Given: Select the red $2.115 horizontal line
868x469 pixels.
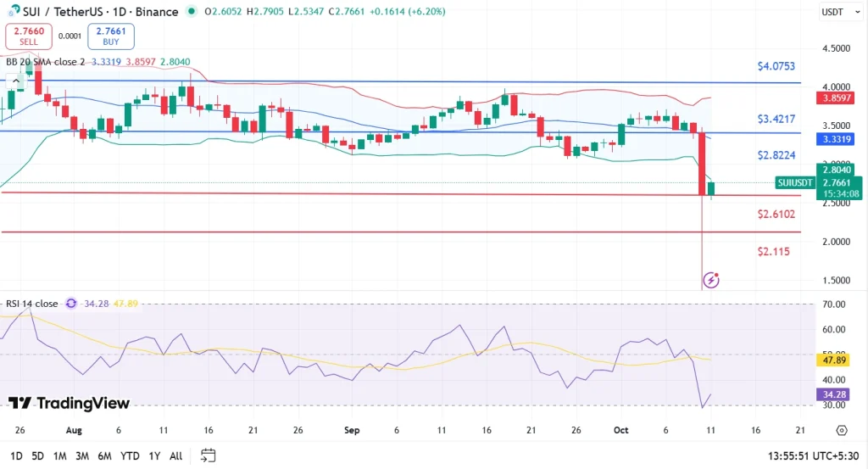Looking at the screenshot, I should point(339,232).
